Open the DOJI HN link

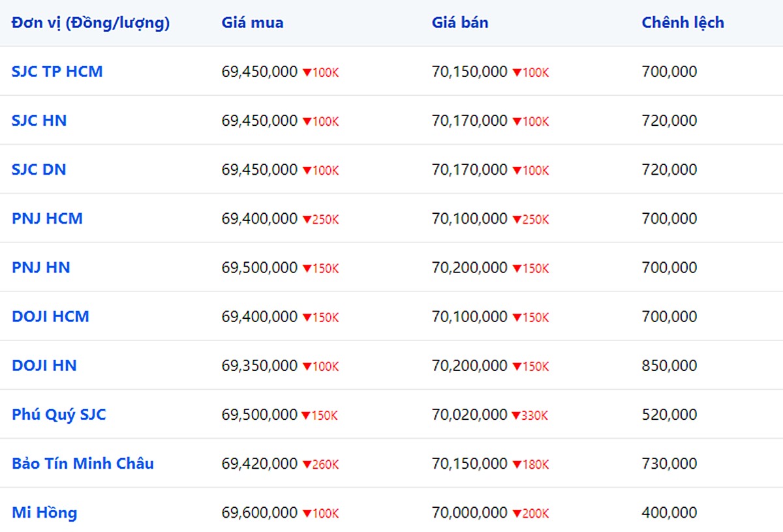(44, 365)
